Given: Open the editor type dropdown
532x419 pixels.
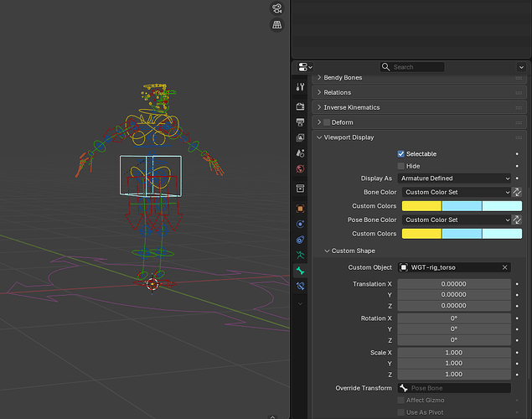Looking at the screenshot, I should 305,67.
